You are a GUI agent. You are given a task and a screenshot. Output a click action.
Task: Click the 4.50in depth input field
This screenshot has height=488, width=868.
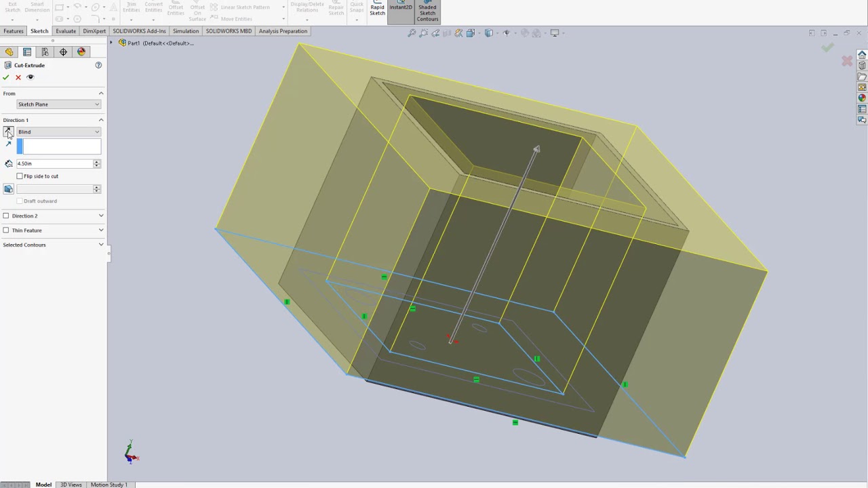pyautogui.click(x=54, y=163)
